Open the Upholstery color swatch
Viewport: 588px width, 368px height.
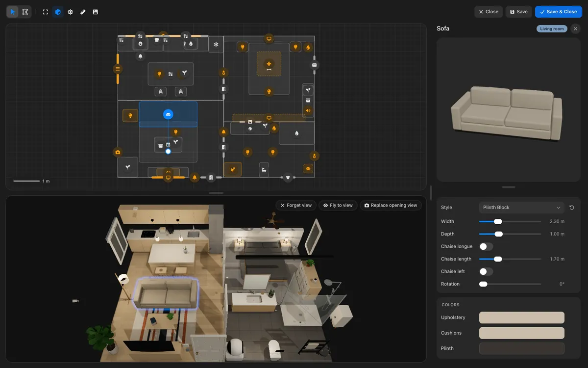coord(522,317)
